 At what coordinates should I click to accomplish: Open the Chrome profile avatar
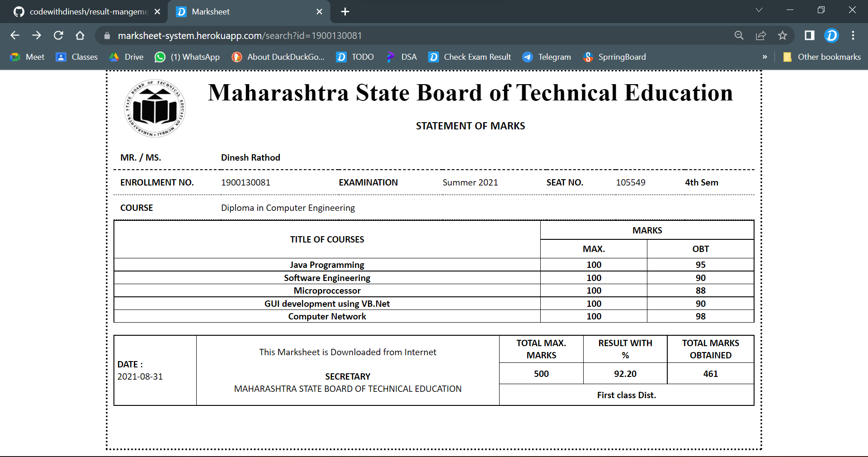[x=831, y=35]
